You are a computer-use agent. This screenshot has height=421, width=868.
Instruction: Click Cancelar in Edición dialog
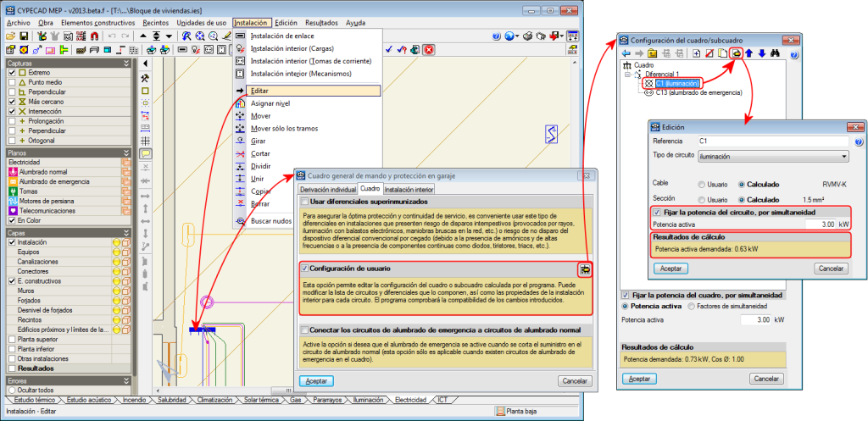(831, 269)
